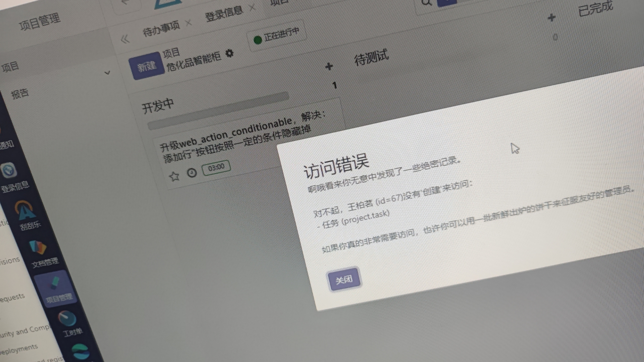Close the 登录信息 tab
Screen dimensions: 644x362
[252, 7]
